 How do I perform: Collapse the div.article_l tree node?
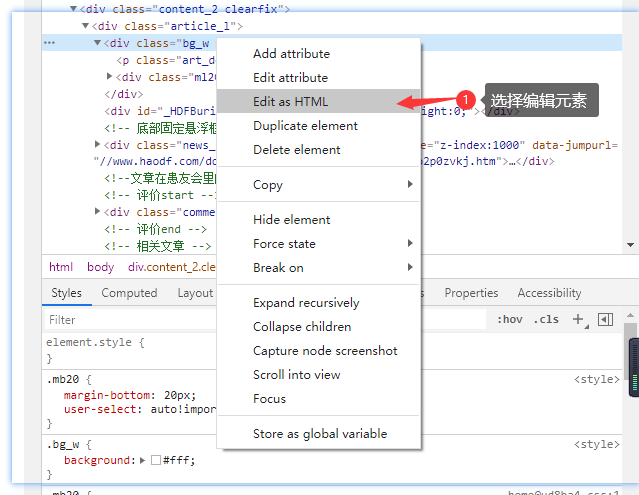[x=85, y=26]
